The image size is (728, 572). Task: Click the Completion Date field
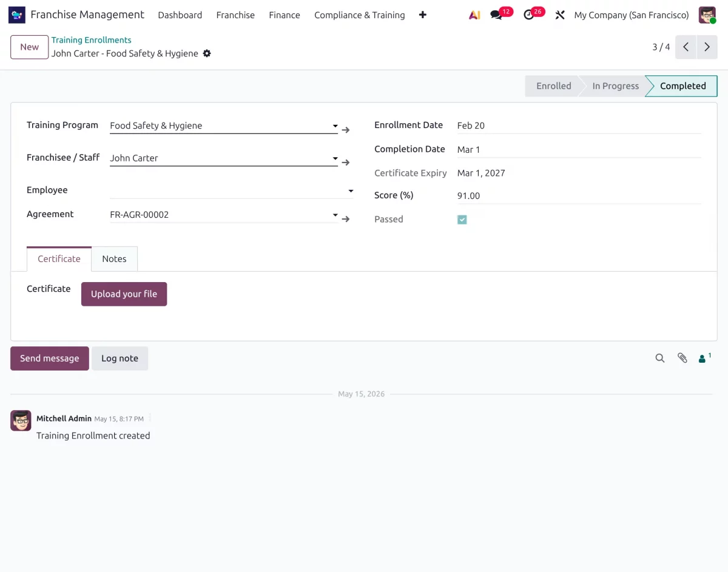579,150
